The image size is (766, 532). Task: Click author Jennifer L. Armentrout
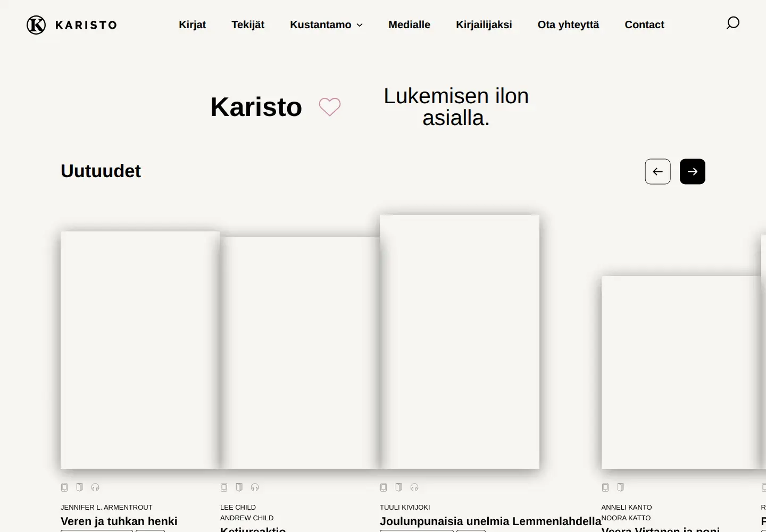pos(106,508)
